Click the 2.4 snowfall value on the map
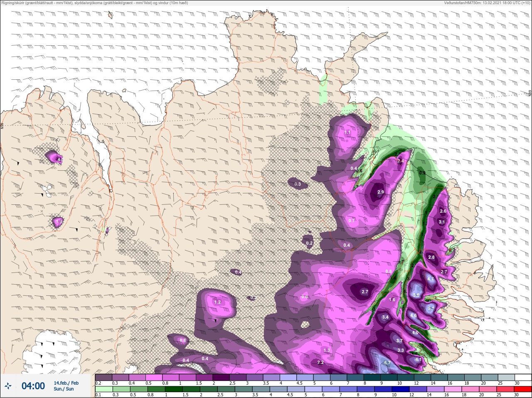 401,161
